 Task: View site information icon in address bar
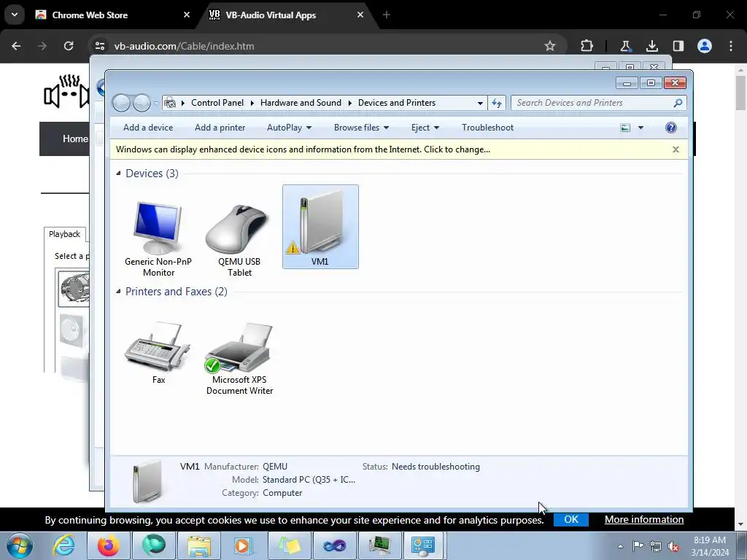point(99,46)
